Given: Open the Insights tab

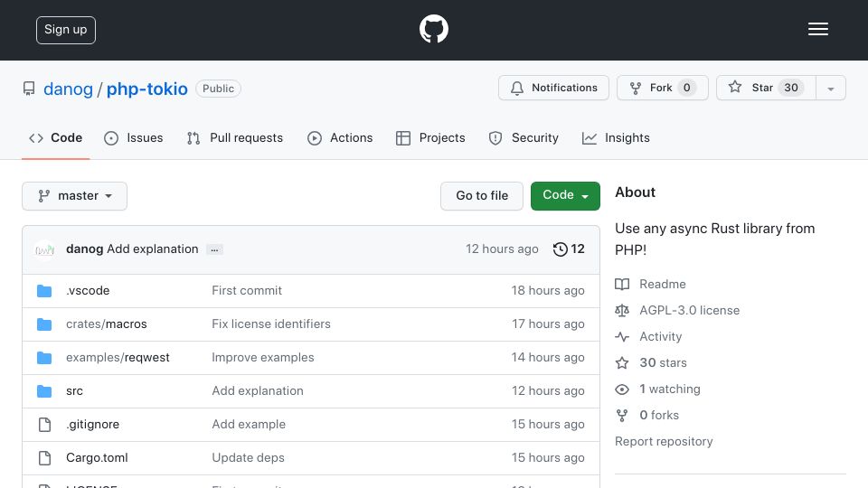Looking at the screenshot, I should coord(616,137).
